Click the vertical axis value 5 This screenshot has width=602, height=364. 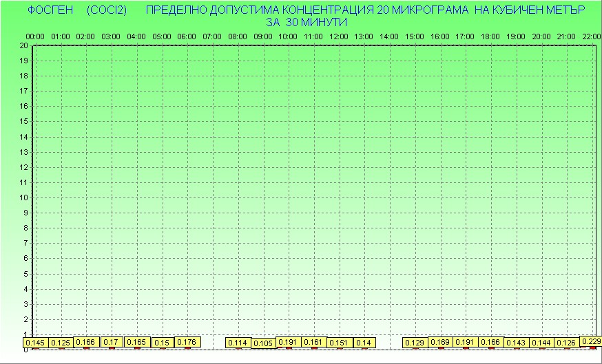25,274
